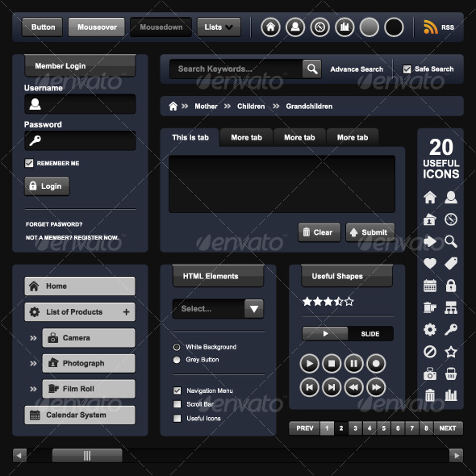
Task: Open the orange RSS feed icon
Action: [x=431, y=27]
